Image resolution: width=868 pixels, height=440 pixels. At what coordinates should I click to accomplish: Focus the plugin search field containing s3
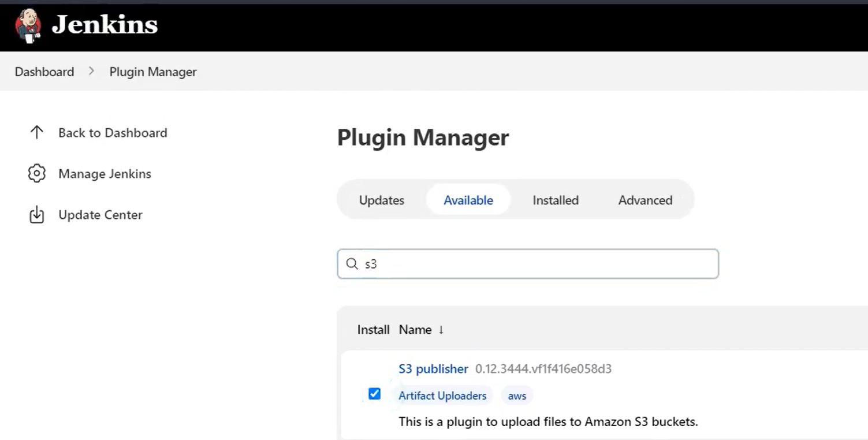pyautogui.click(x=528, y=264)
